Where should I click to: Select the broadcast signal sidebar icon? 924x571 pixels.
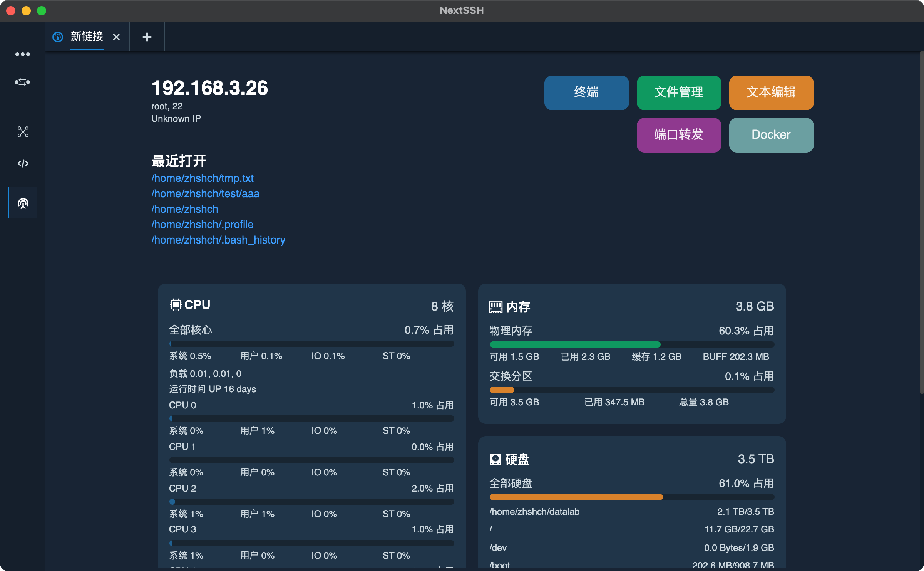23,203
